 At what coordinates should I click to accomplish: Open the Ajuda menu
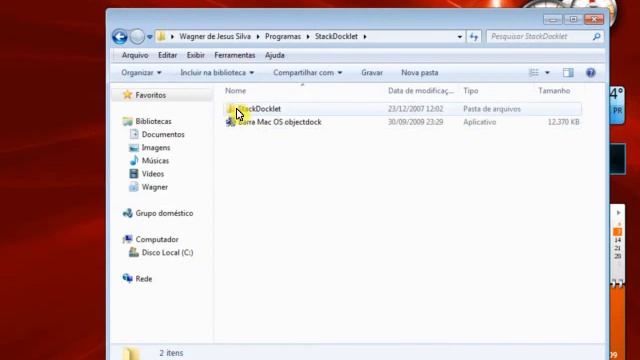click(x=275, y=55)
